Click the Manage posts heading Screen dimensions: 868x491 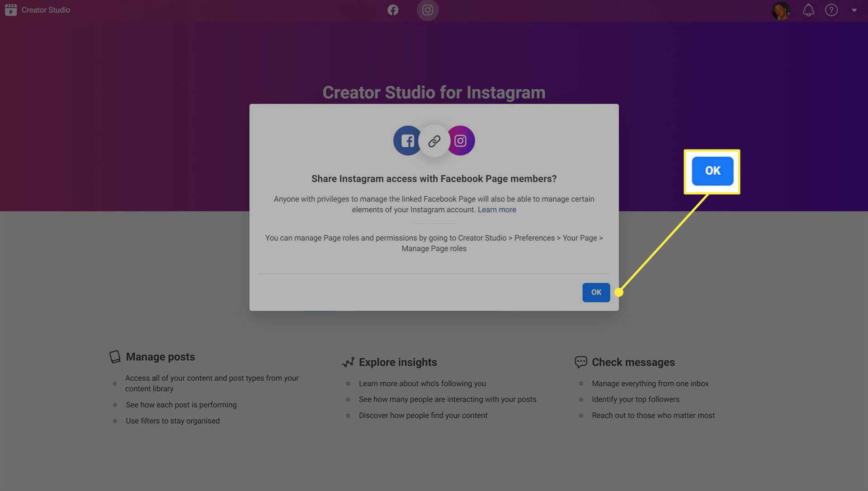click(160, 357)
